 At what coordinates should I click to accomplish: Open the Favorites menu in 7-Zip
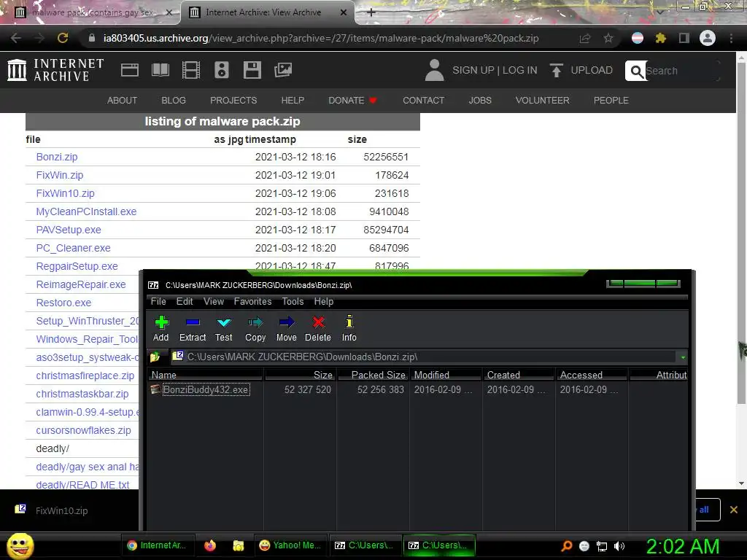click(x=252, y=301)
